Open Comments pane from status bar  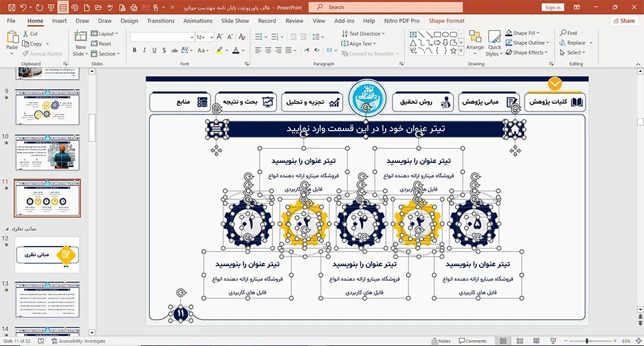point(473,341)
